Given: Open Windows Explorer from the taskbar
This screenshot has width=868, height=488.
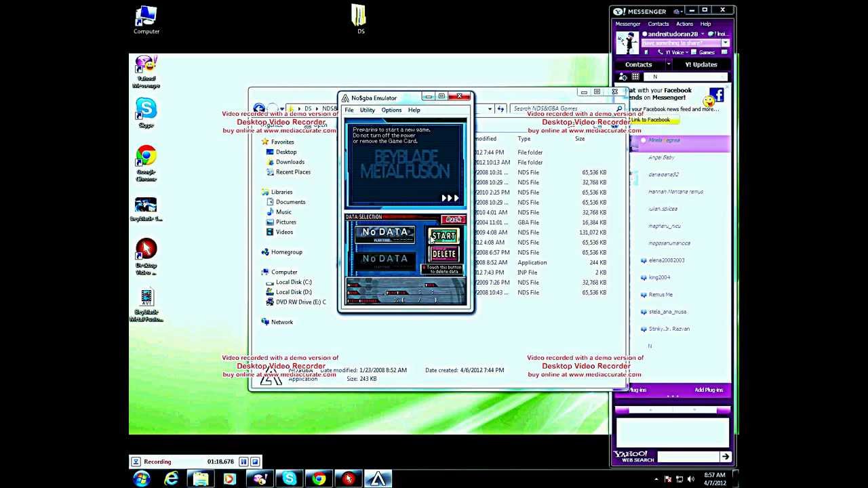Looking at the screenshot, I should tap(201, 479).
